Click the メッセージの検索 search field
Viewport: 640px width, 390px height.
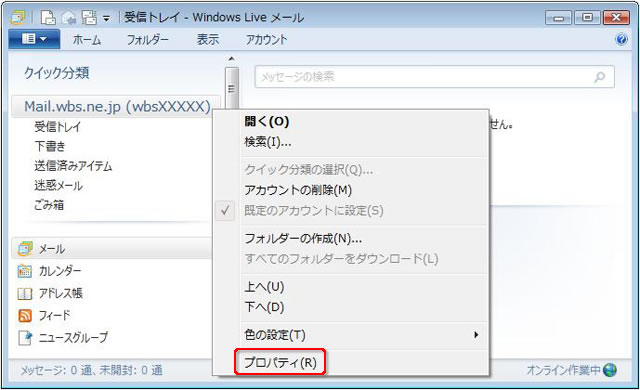click(434, 77)
